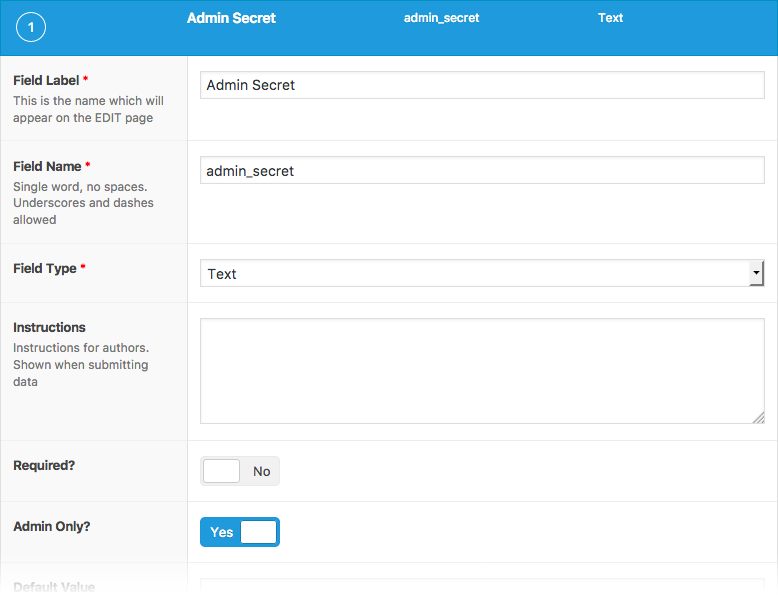Click the Field Label row label

click(46, 80)
